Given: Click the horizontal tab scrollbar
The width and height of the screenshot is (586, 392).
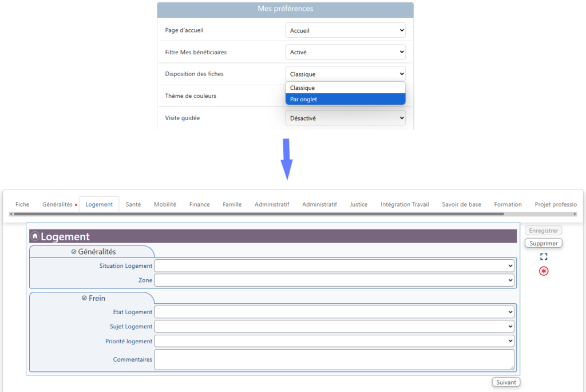Looking at the screenshot, I should [258, 214].
